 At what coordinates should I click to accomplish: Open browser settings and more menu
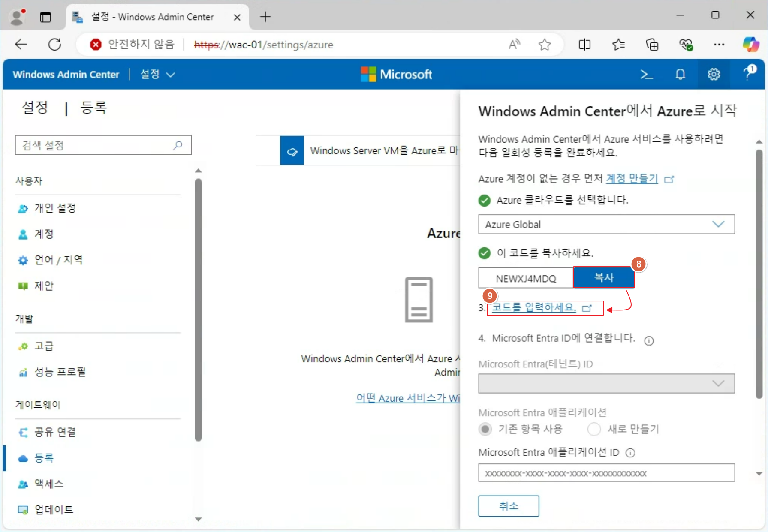point(719,45)
